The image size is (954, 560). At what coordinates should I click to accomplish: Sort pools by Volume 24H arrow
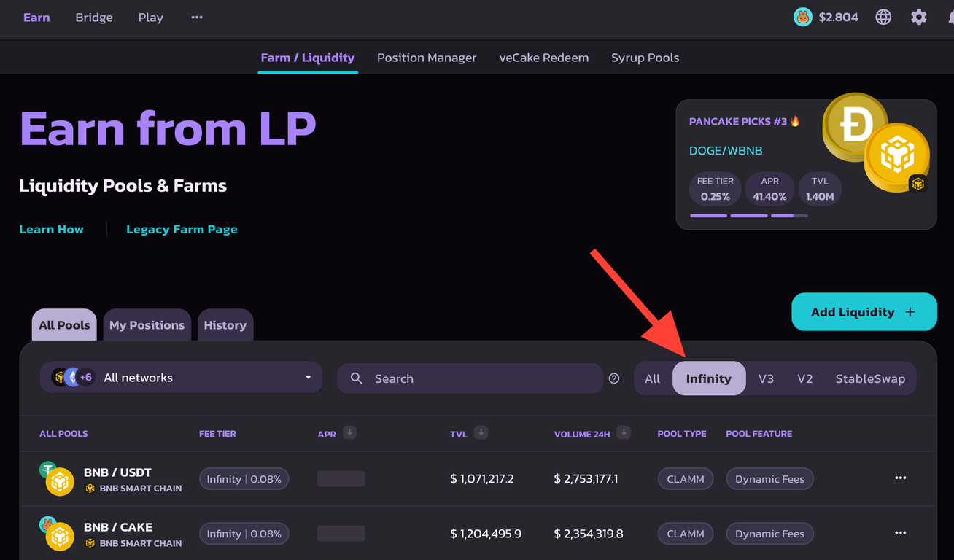pyautogui.click(x=624, y=432)
